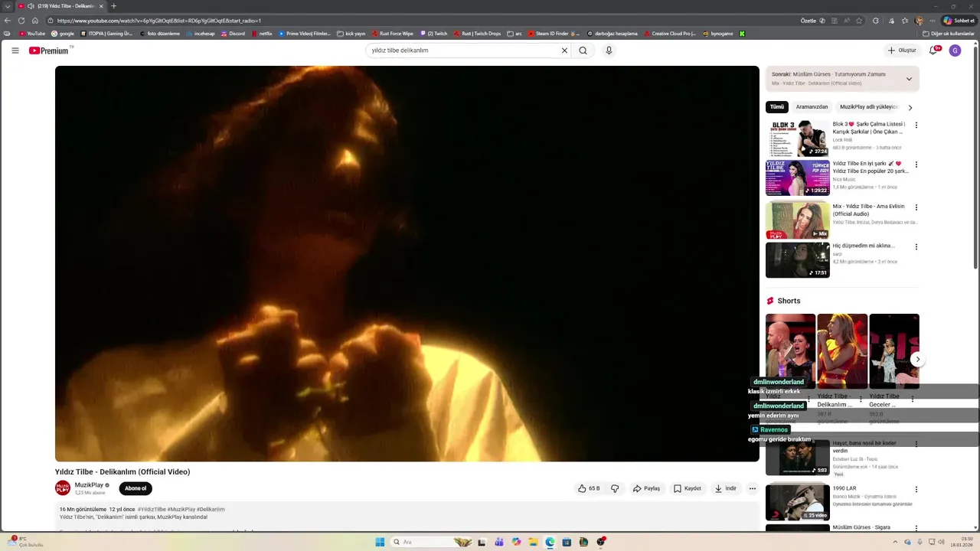The image size is (980, 551).
Task: Open Hayat, bana nasıl bir kader verdin
Action: tap(864, 447)
